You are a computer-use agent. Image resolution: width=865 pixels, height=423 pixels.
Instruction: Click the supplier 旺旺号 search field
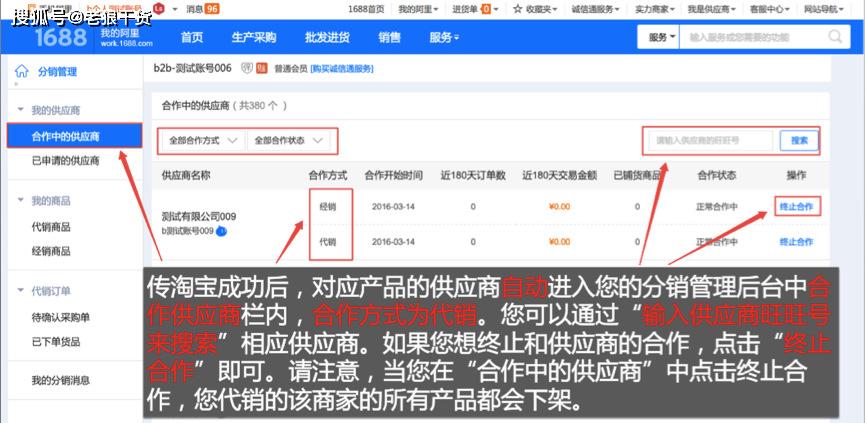[x=711, y=141]
